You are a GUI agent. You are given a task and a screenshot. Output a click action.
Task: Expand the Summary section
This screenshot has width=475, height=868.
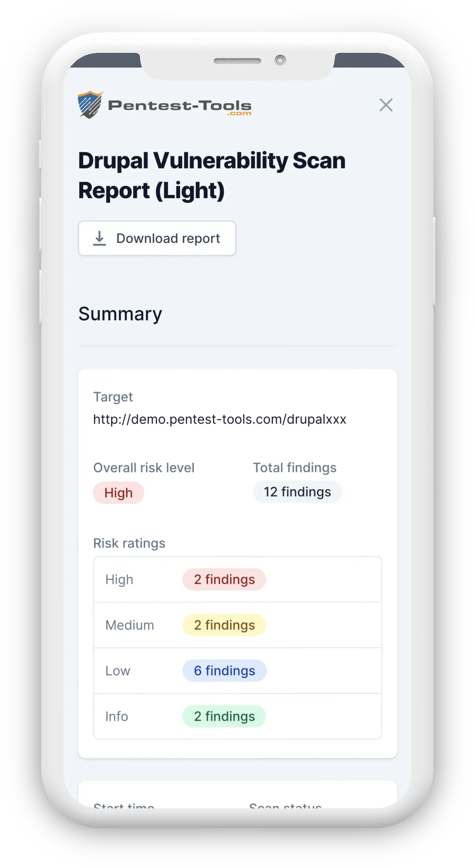(120, 314)
